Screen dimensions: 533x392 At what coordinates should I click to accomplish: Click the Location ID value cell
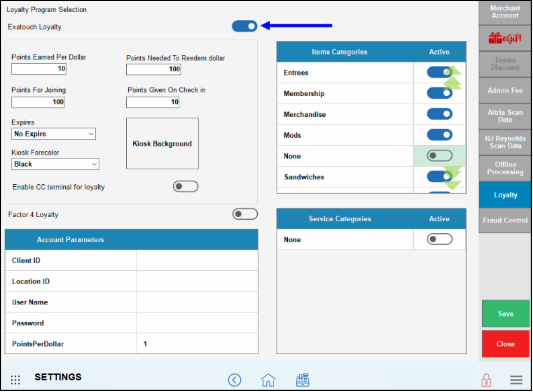pyautogui.click(x=197, y=281)
